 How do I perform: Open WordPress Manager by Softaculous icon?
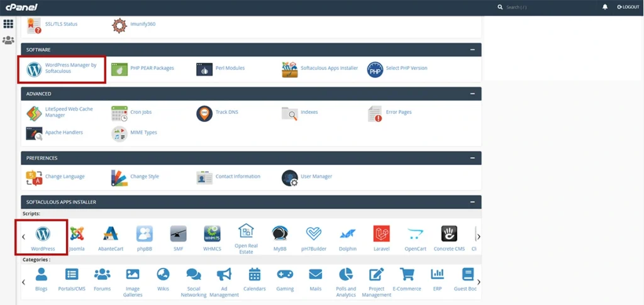[x=35, y=69]
